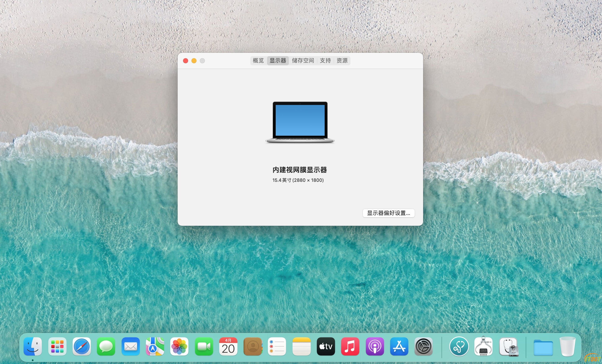Open the Trash in dock

pos(567,346)
